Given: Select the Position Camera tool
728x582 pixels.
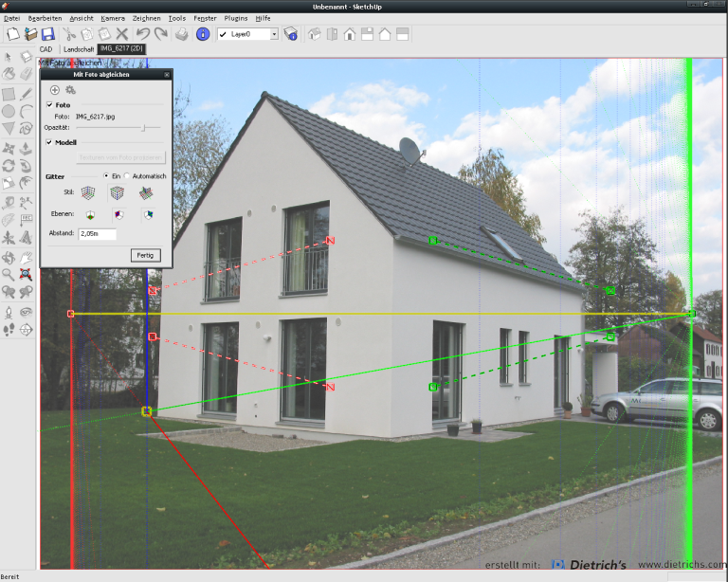Looking at the screenshot, I should pos(8,313).
